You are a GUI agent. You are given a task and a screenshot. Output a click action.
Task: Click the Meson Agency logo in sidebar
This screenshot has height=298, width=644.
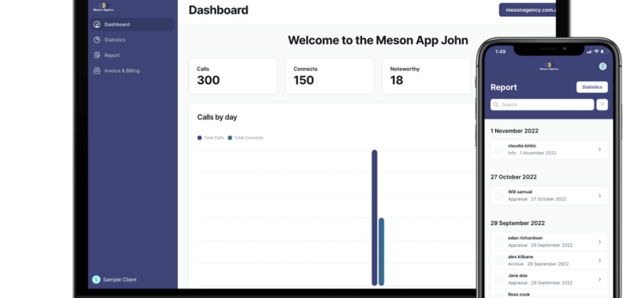[x=102, y=6]
